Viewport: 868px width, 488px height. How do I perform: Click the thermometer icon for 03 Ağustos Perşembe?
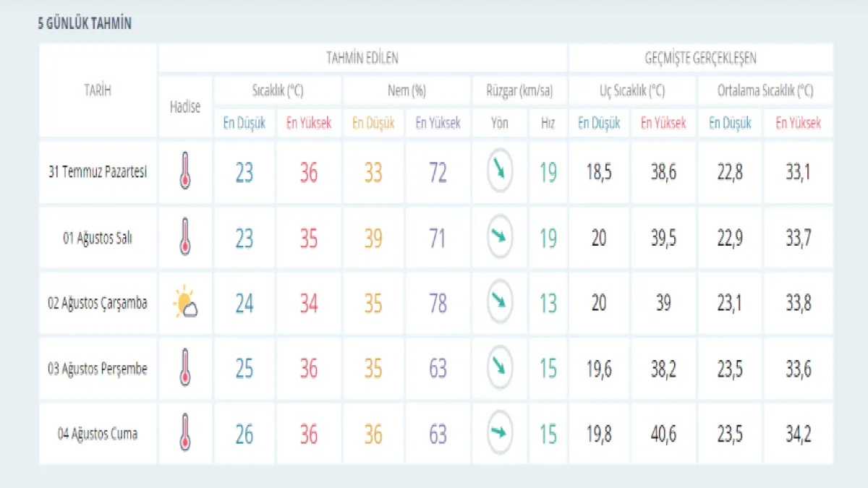point(185,369)
